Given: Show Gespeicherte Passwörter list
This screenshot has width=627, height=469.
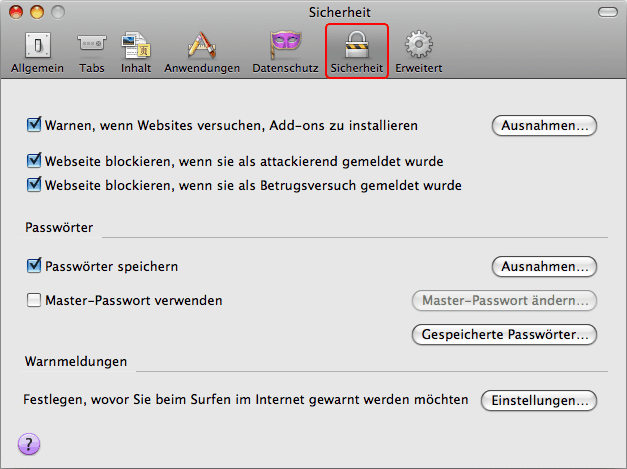Looking at the screenshot, I should coord(504,335).
